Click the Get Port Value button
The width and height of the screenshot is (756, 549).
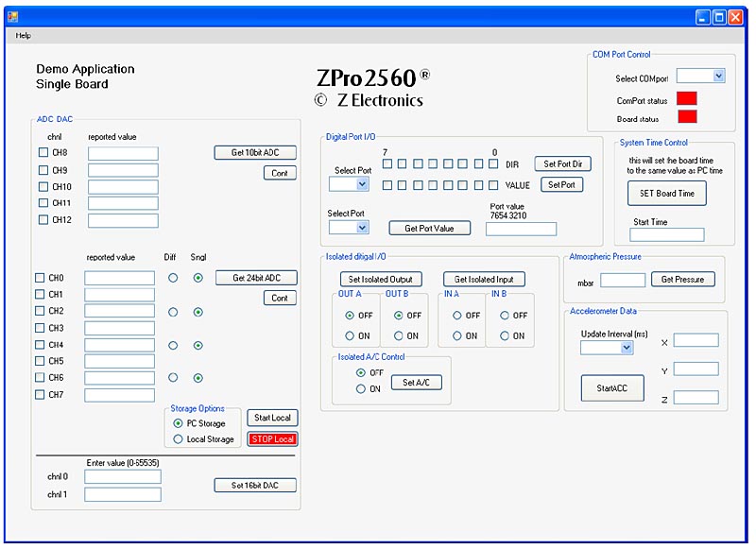coord(430,229)
